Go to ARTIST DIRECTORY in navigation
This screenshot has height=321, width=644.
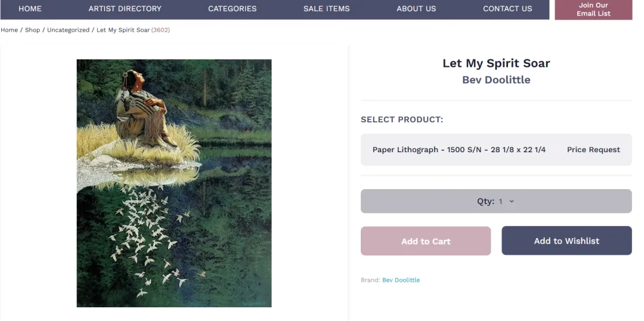(x=125, y=9)
